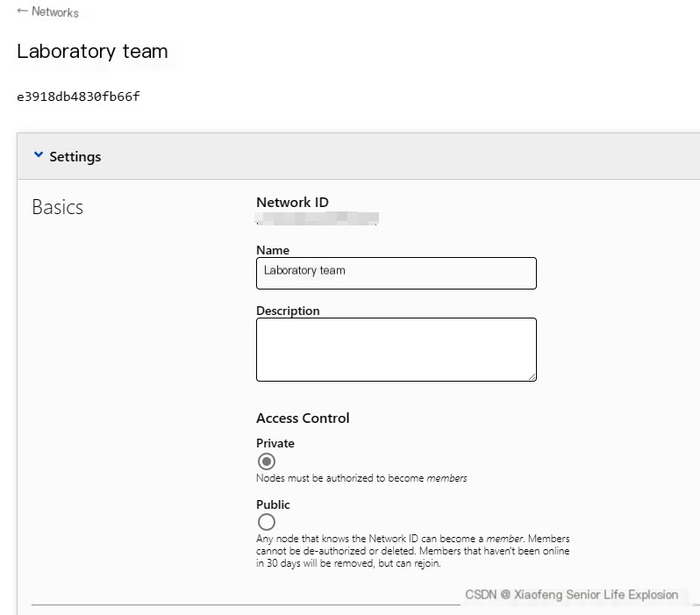Focus the Description text area
The width and height of the screenshot is (700, 615).
pyautogui.click(x=396, y=349)
